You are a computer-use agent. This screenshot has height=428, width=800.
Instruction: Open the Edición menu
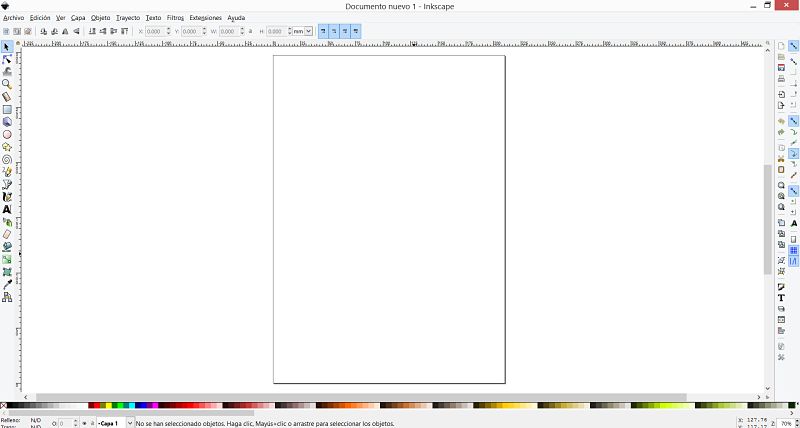point(40,18)
